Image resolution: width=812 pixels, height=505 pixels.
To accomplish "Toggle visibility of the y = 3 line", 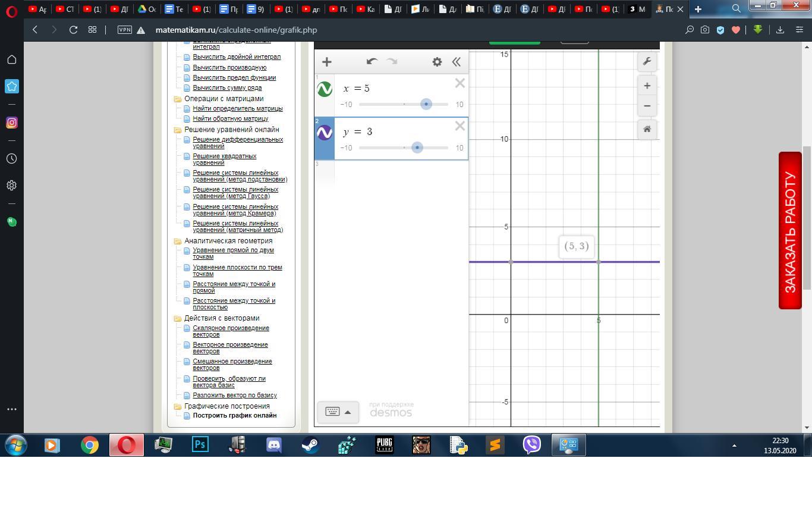I will pos(325,133).
